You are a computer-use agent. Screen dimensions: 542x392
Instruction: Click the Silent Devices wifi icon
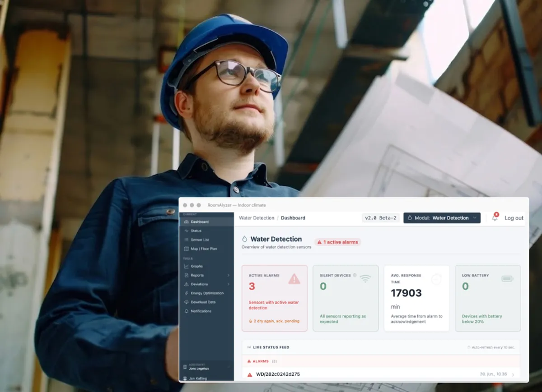[x=365, y=279]
